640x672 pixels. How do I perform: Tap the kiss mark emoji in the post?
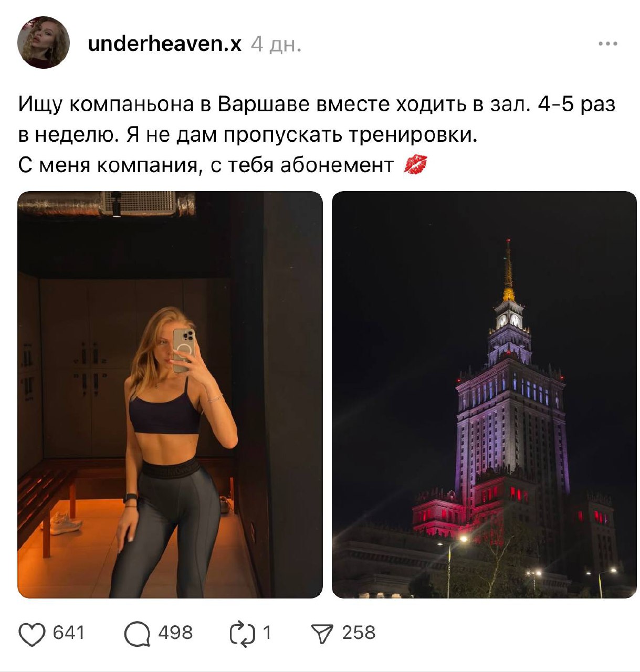point(415,165)
